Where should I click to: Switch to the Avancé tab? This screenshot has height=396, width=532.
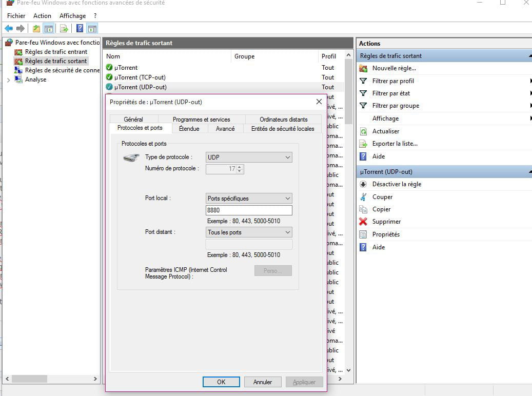pos(225,129)
